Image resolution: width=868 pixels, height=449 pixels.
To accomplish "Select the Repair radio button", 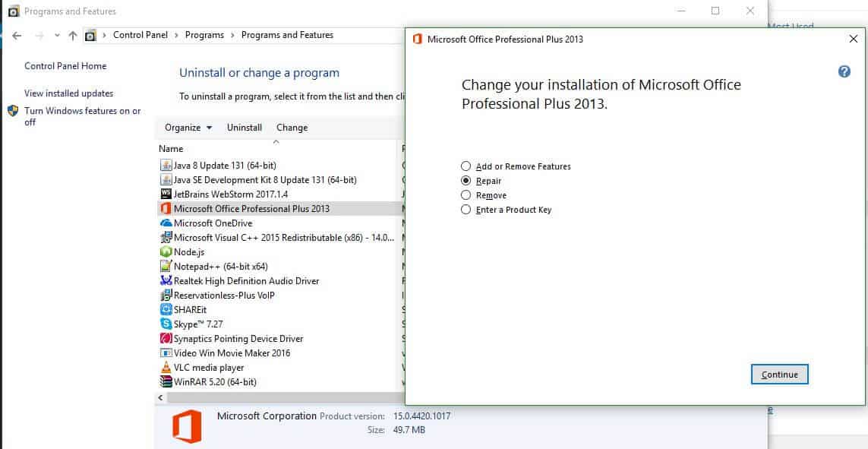I will tap(466, 181).
